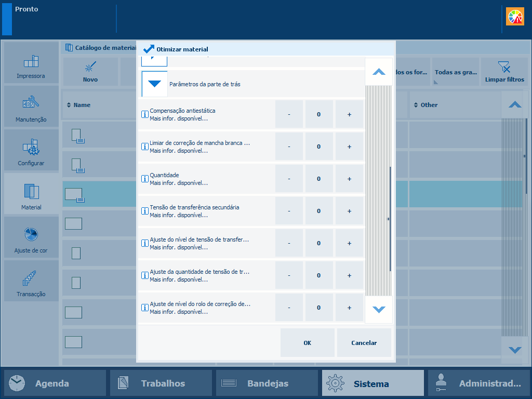Viewport: 532px width, 399px height.
Task: Decrease Compensação antiestática value
Action: coord(289,114)
